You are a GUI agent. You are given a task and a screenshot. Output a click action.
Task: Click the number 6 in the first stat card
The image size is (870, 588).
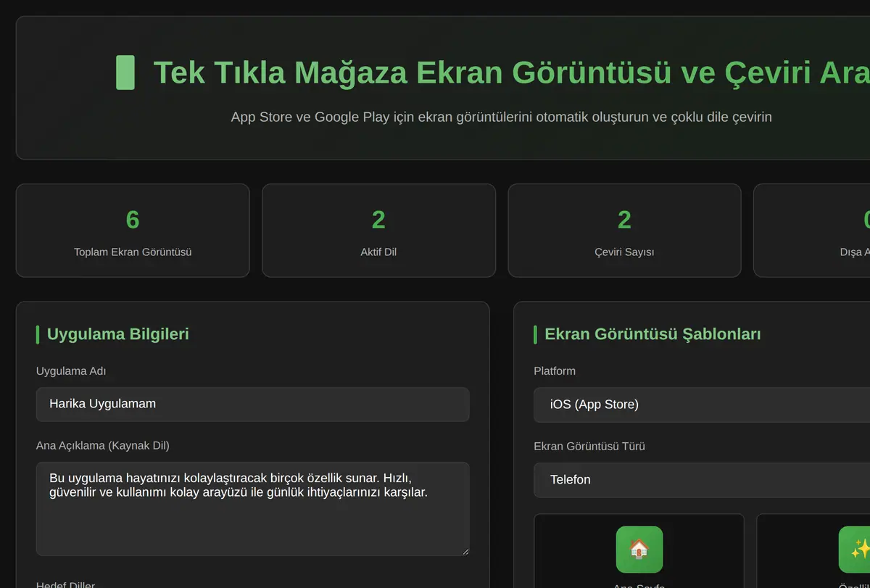(133, 220)
